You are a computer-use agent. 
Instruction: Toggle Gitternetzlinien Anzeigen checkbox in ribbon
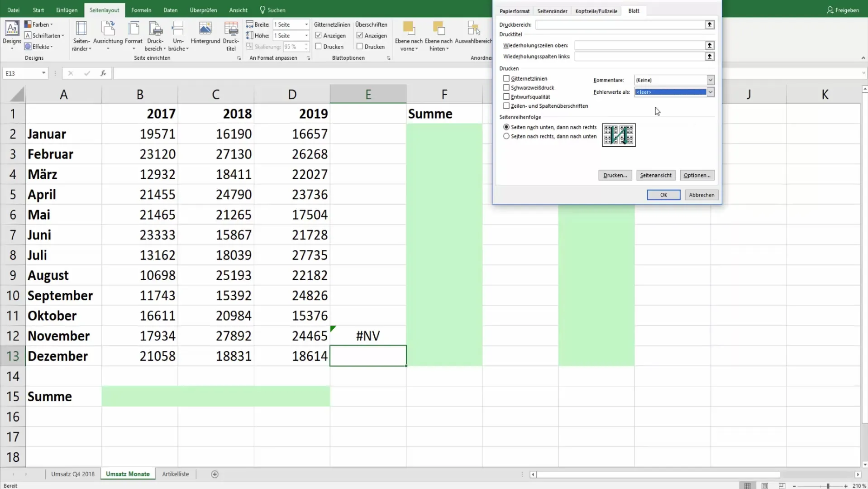pyautogui.click(x=319, y=35)
